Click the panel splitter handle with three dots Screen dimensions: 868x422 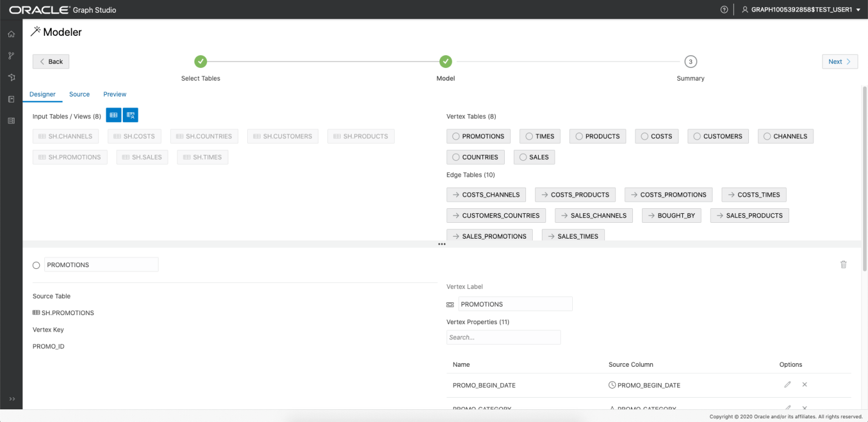442,244
